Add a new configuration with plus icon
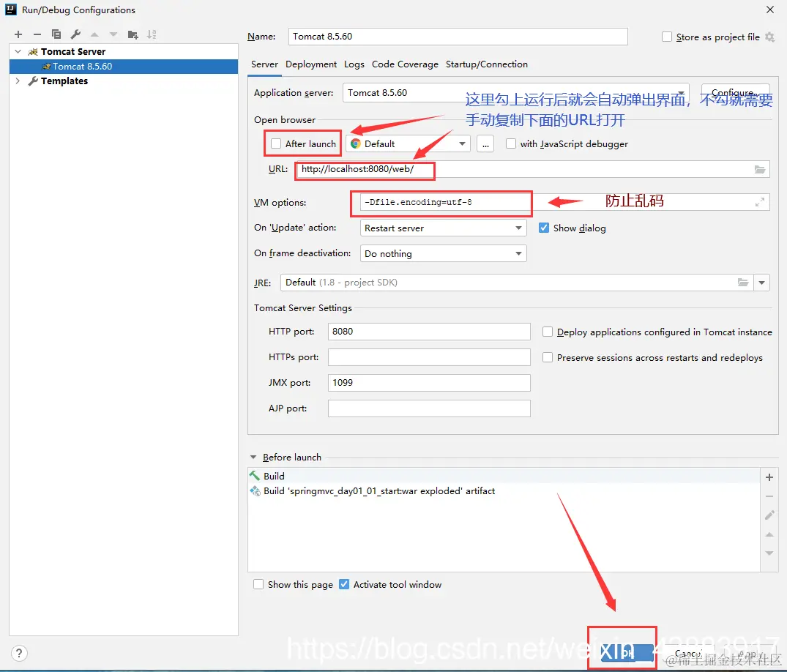 (18, 34)
